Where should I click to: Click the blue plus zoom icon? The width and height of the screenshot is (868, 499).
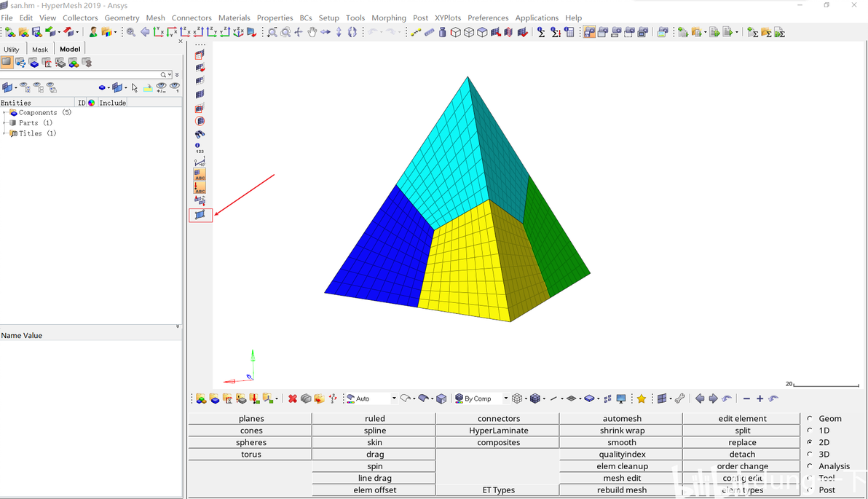click(760, 398)
